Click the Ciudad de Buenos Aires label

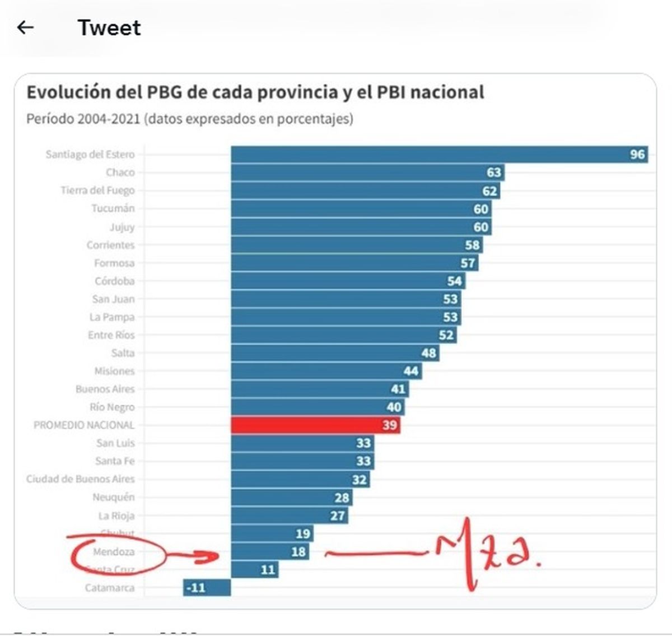[x=81, y=479]
